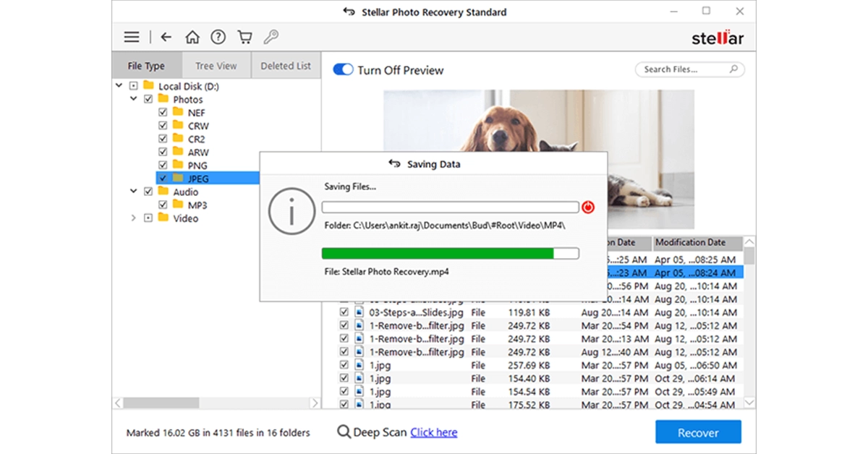
Task: Click the ARW folder icon
Action: pyautogui.click(x=178, y=152)
